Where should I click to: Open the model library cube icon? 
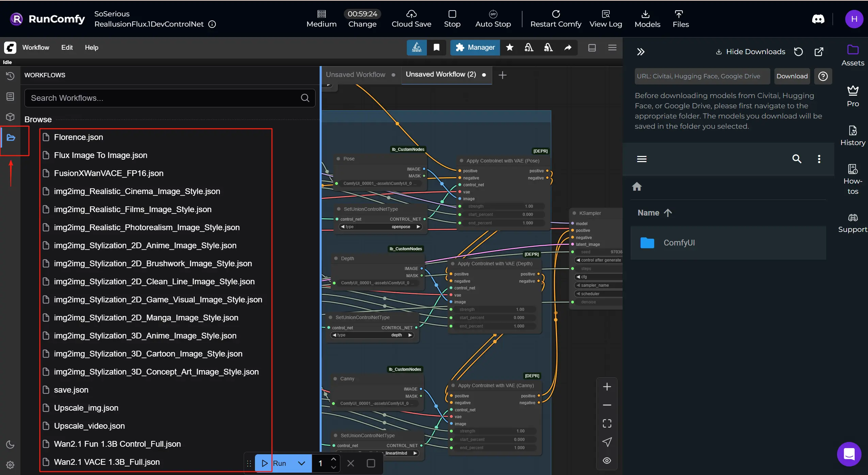pyautogui.click(x=10, y=117)
